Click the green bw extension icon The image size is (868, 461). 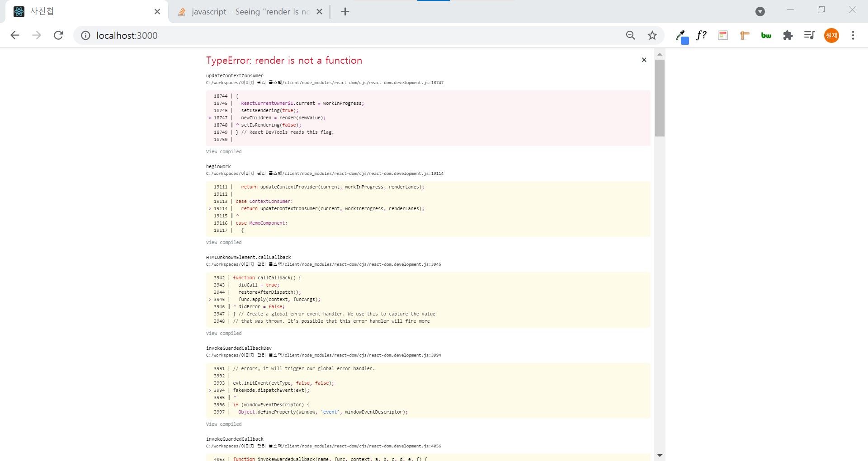[x=766, y=35]
